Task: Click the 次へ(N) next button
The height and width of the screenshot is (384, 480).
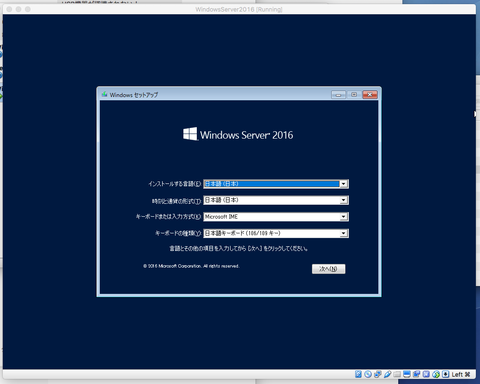Action: 328,269
